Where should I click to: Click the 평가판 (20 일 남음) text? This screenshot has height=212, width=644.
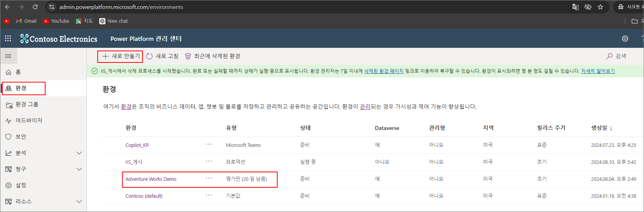(246, 179)
